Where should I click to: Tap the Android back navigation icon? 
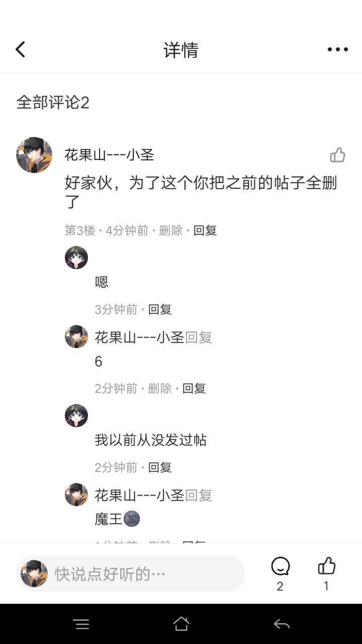tap(282, 624)
